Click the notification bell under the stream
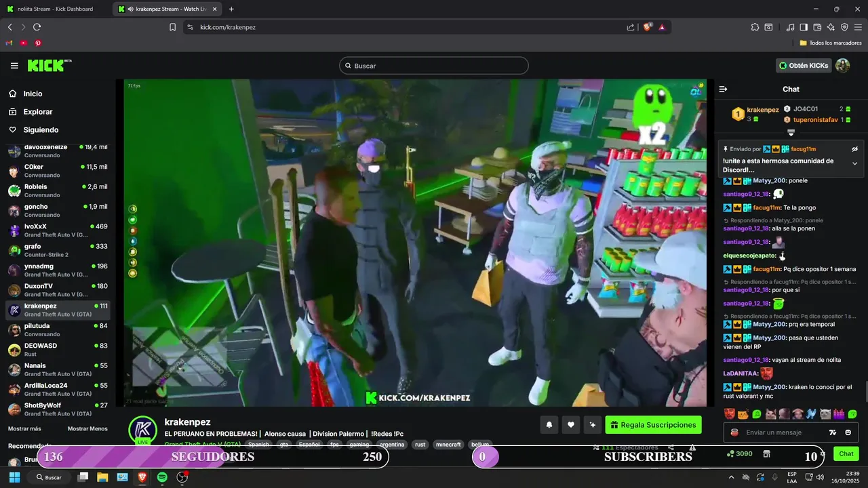The height and width of the screenshot is (488, 868). 549,425
